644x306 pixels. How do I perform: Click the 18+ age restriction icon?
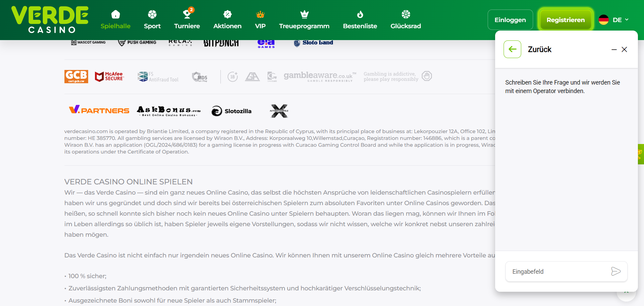click(x=233, y=77)
